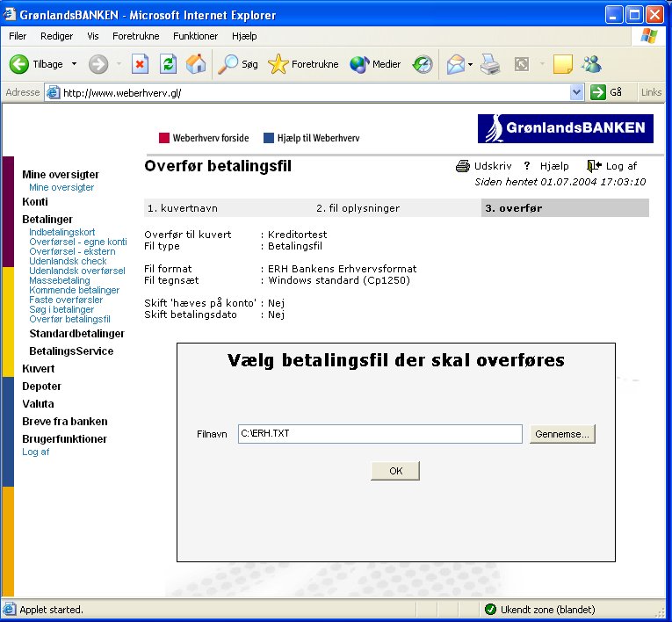
Task: Open Mine oversigter sidebar sub-link
Action: 61,187
